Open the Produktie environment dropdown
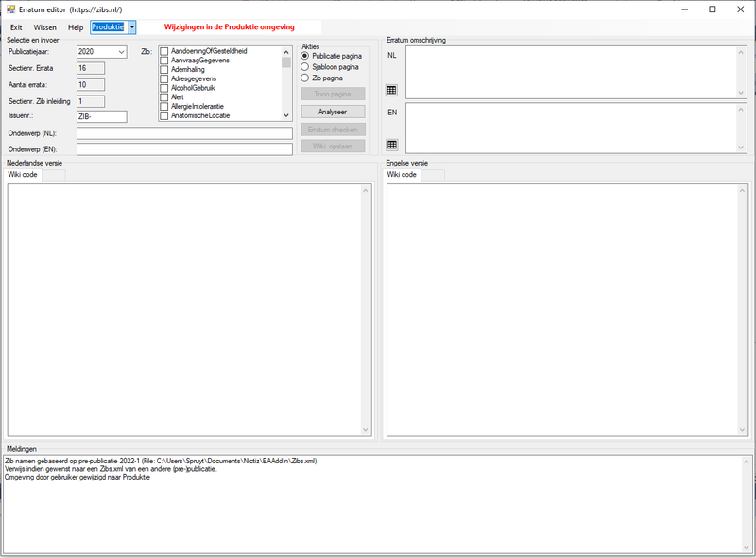This screenshot has height=558, width=756. [x=132, y=27]
